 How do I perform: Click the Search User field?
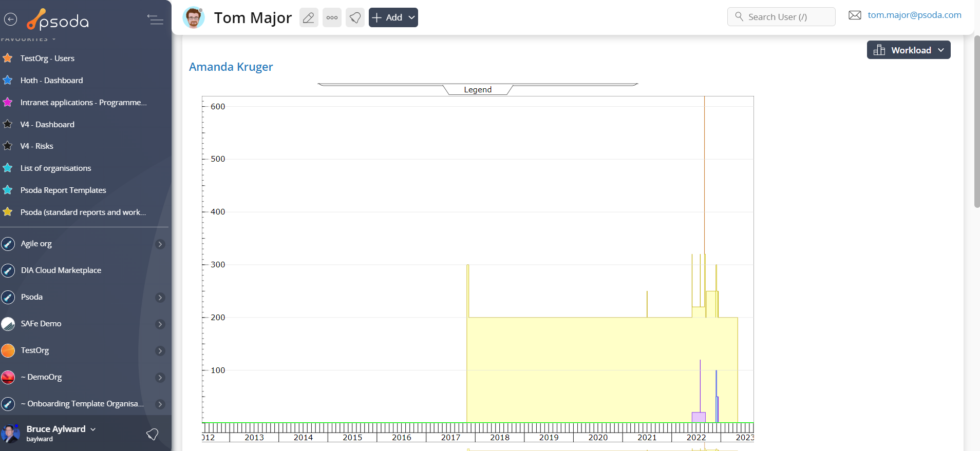click(x=781, y=16)
